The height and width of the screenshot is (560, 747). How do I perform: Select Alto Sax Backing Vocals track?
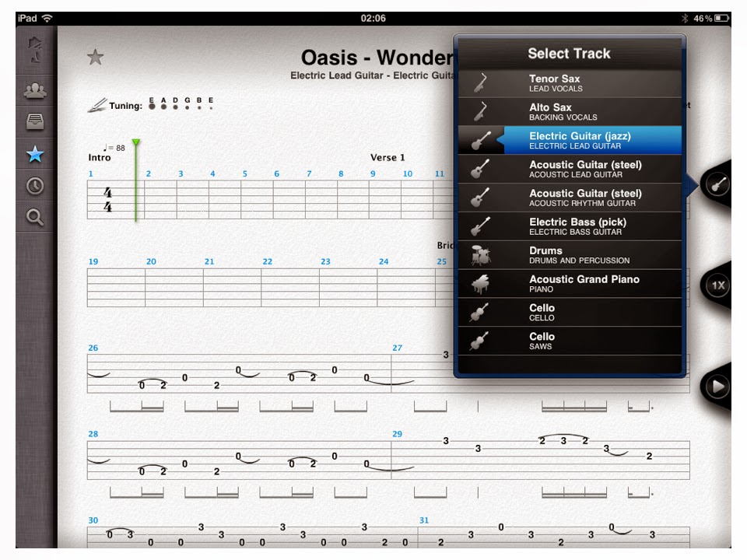(570, 111)
